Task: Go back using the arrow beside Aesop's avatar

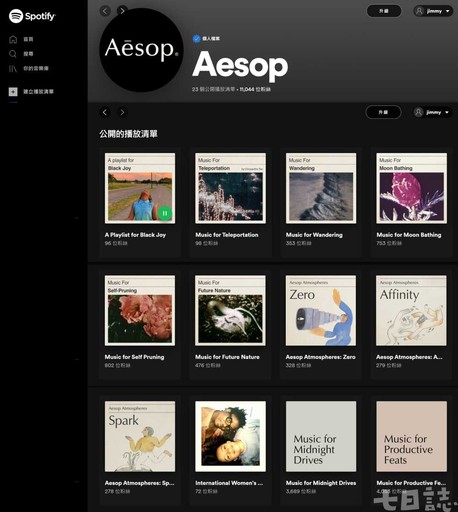Action: (105, 11)
